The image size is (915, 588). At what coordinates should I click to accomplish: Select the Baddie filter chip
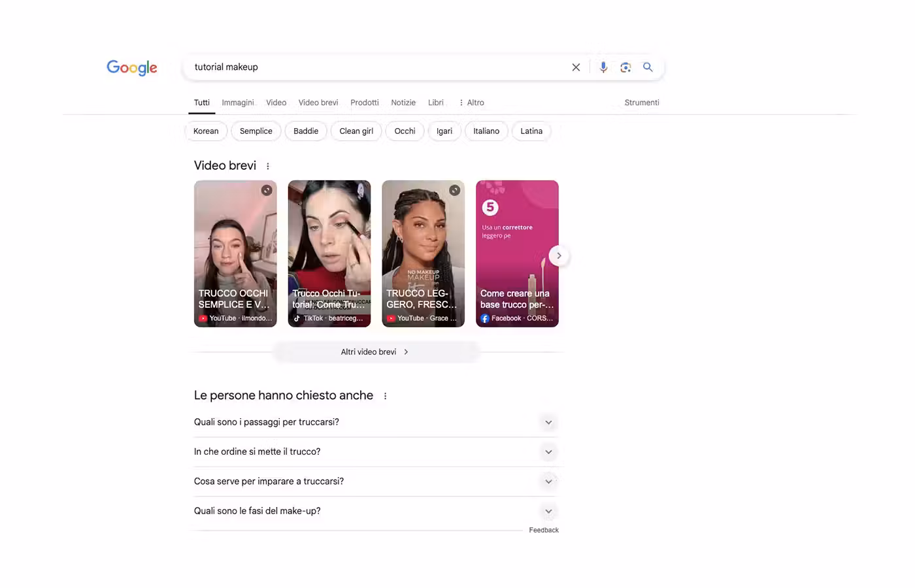pyautogui.click(x=306, y=131)
